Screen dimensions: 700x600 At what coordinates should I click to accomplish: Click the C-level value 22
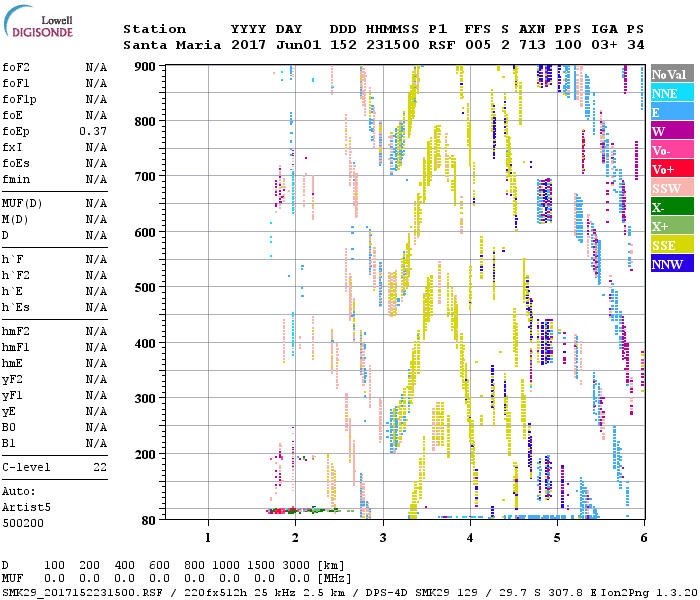click(100, 467)
